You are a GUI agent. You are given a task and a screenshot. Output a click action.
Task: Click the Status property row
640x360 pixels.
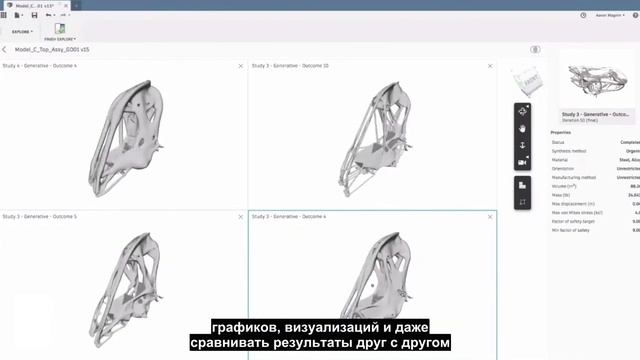595,142
